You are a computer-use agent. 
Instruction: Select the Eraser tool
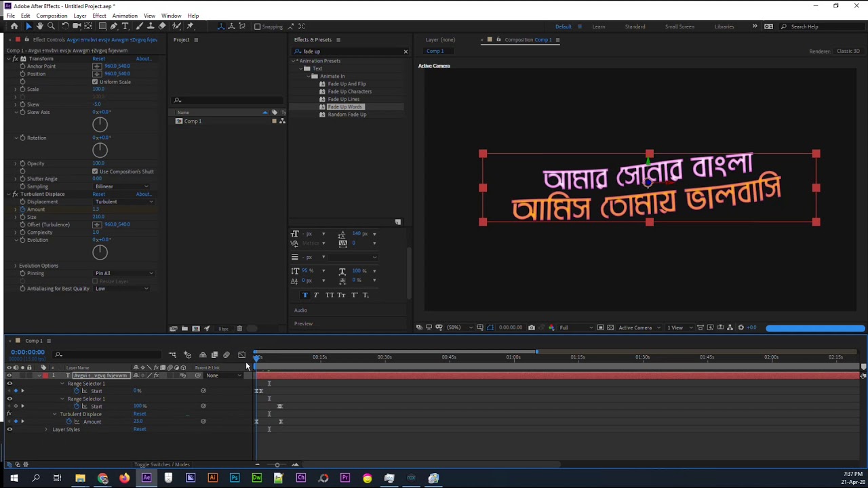162,26
